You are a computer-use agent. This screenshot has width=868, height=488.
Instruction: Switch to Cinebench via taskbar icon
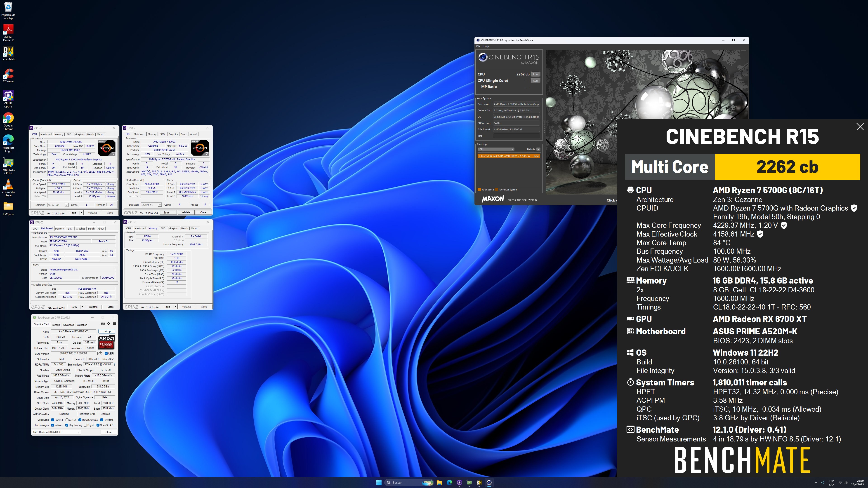[x=489, y=483]
